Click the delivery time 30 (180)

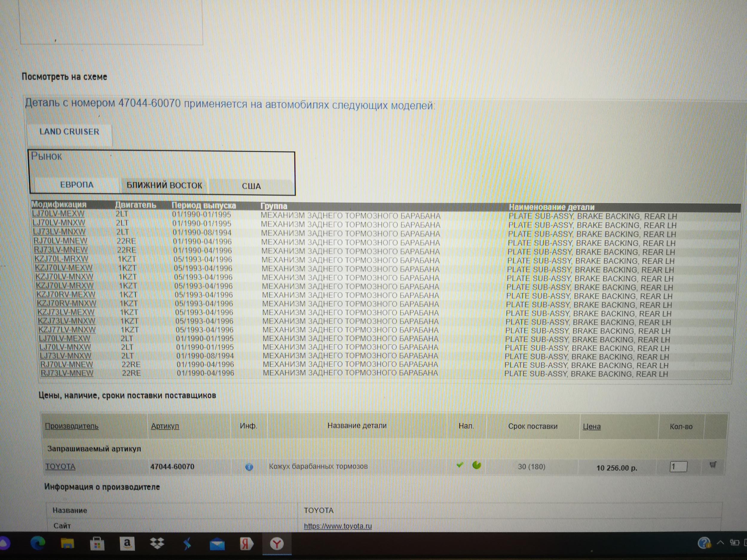click(532, 467)
